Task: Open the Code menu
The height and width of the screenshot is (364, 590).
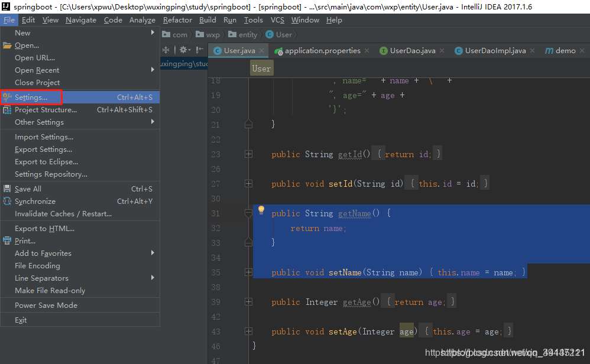Action: point(113,20)
